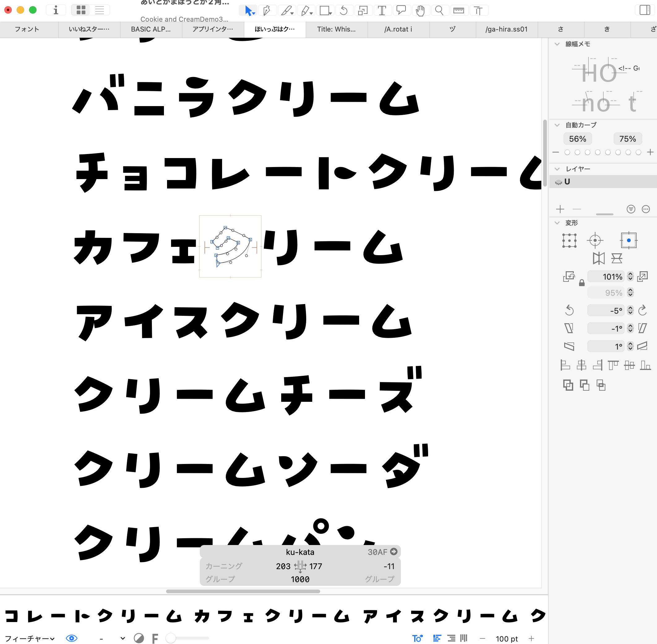Toggle visibility of layer U
This screenshot has width=657, height=644.
point(558,182)
